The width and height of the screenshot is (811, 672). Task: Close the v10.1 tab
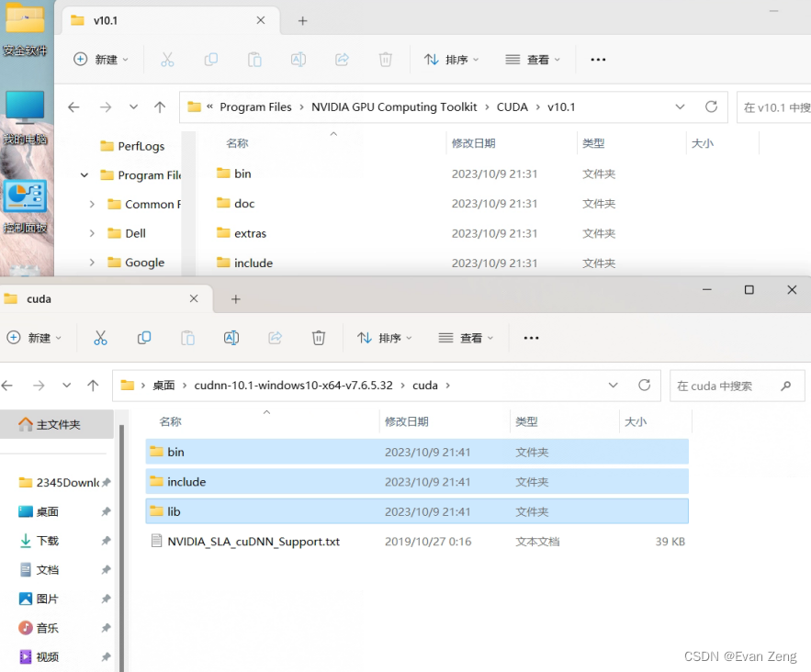[261, 21]
